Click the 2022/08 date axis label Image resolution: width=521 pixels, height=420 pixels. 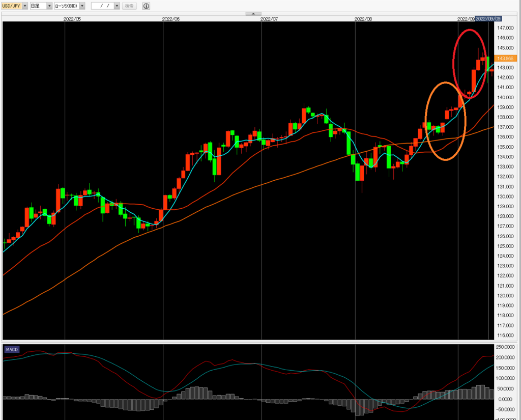363,18
